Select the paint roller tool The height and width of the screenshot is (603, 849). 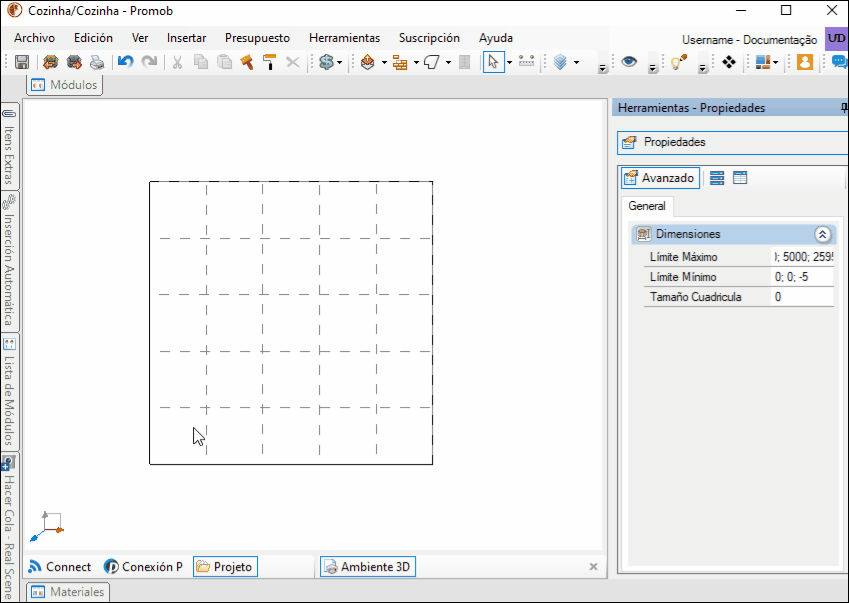click(269, 62)
